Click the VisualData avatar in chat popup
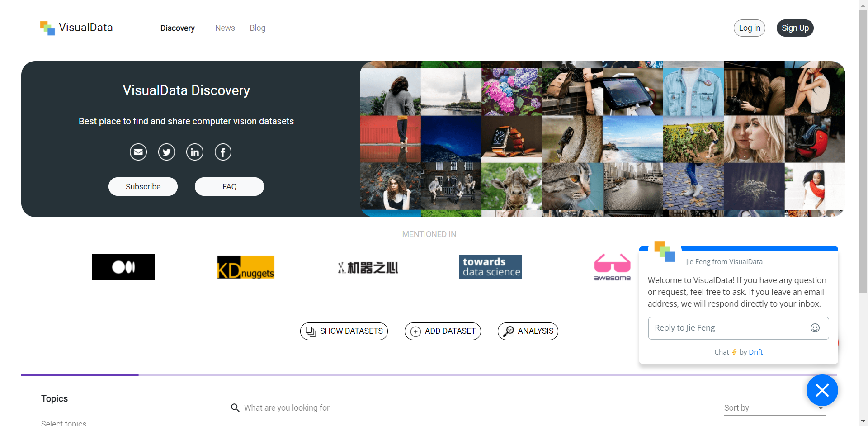 click(665, 251)
